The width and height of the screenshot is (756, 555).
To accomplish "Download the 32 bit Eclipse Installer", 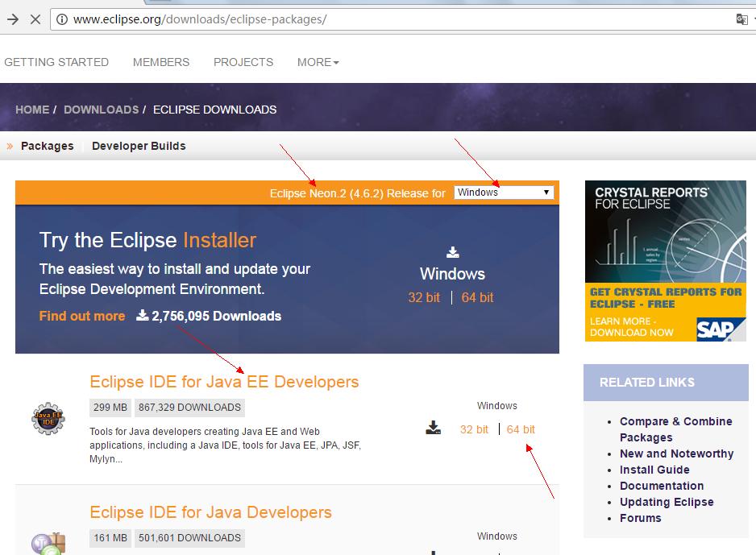I will 424,298.
